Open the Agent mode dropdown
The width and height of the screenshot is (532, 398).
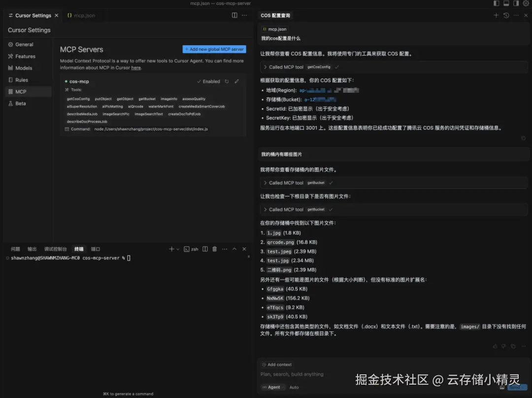272,387
